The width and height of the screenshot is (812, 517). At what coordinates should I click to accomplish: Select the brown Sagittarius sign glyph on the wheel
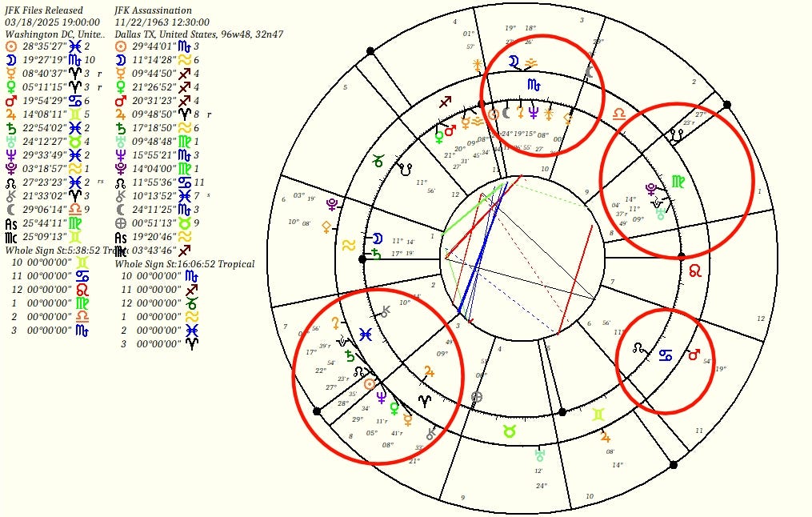point(446,102)
